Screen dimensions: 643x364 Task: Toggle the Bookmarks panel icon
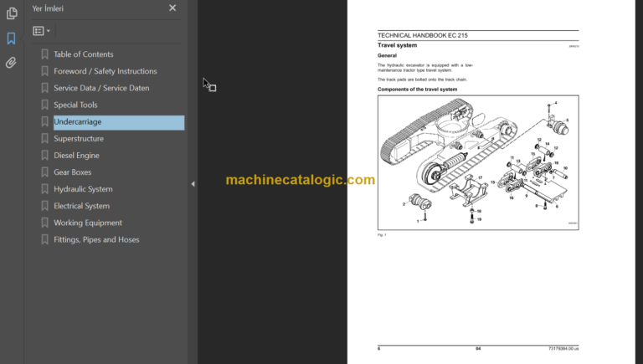[x=11, y=38]
